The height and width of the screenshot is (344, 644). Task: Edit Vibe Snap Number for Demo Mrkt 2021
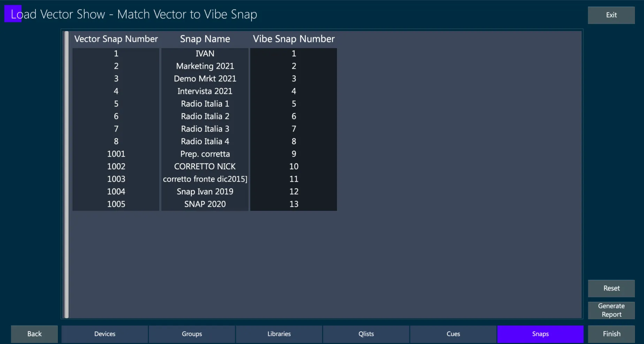tap(293, 79)
